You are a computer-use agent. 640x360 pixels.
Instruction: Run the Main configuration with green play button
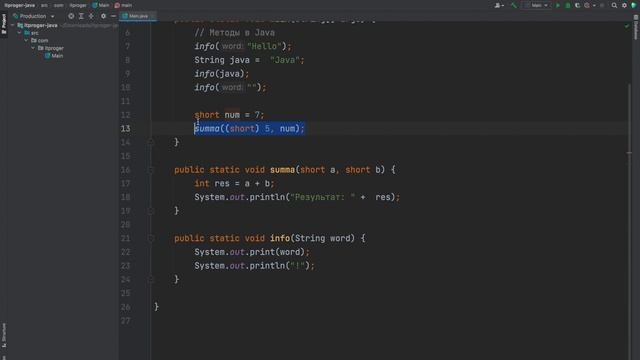tap(558, 5)
